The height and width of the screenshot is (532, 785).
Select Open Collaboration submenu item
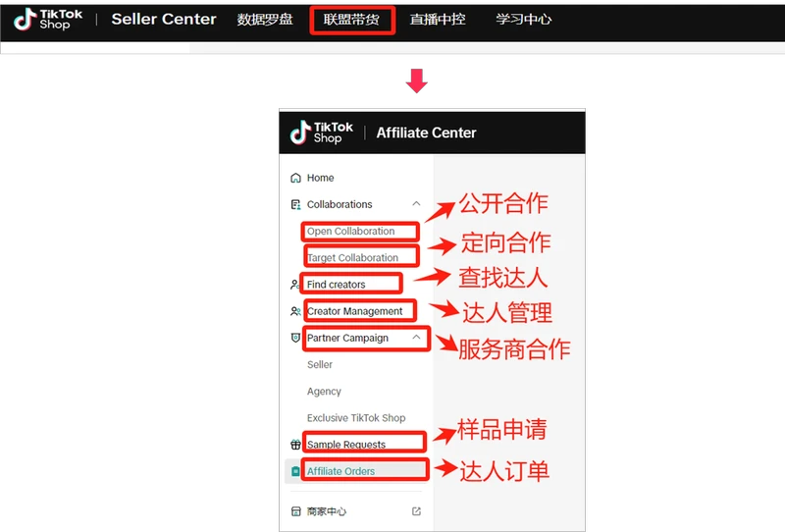[350, 232]
